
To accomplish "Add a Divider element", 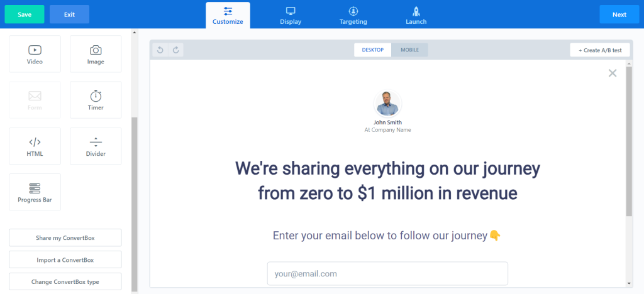I will click(x=96, y=146).
